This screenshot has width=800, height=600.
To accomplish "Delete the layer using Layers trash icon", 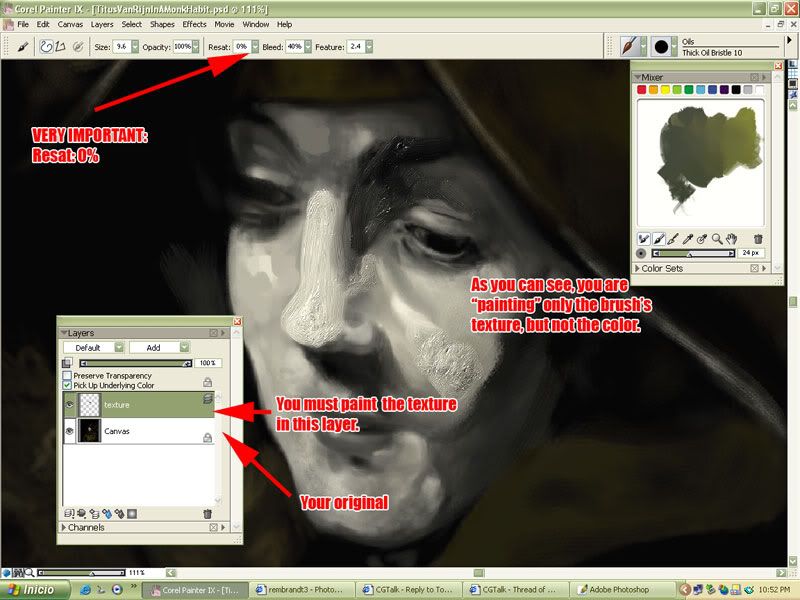I will [x=208, y=513].
